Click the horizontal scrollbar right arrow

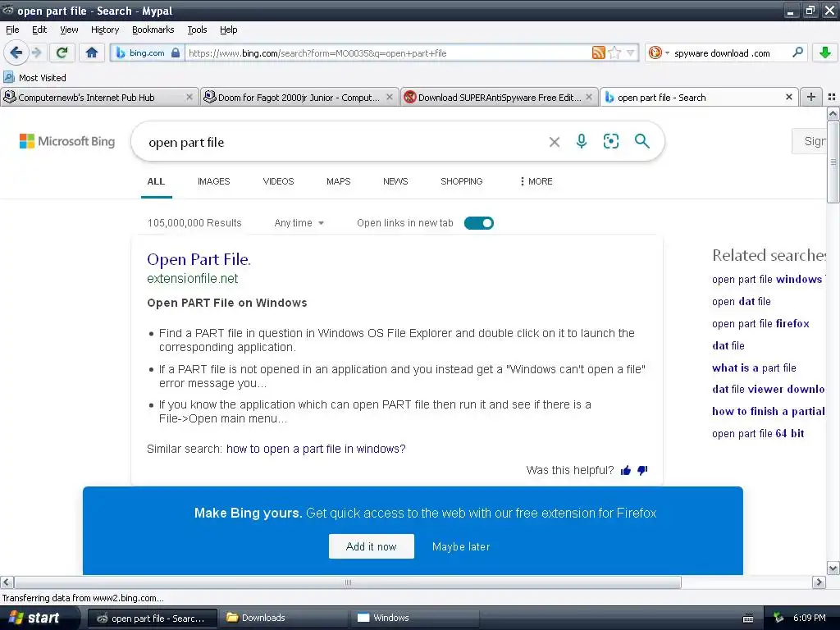click(819, 582)
